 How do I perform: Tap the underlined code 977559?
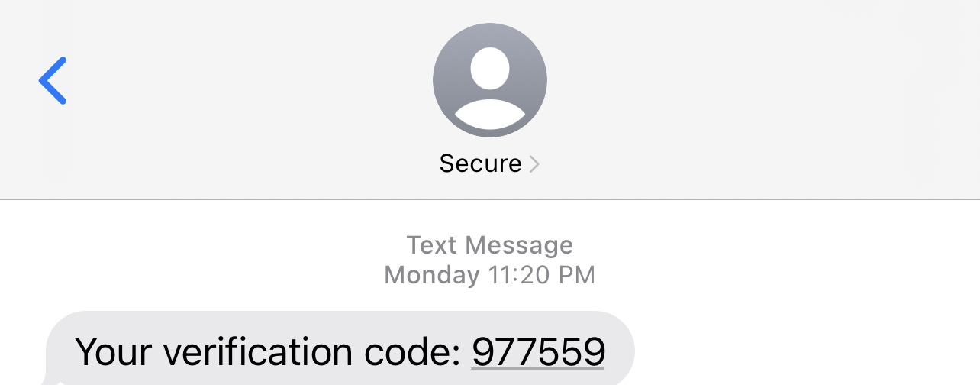(538, 351)
